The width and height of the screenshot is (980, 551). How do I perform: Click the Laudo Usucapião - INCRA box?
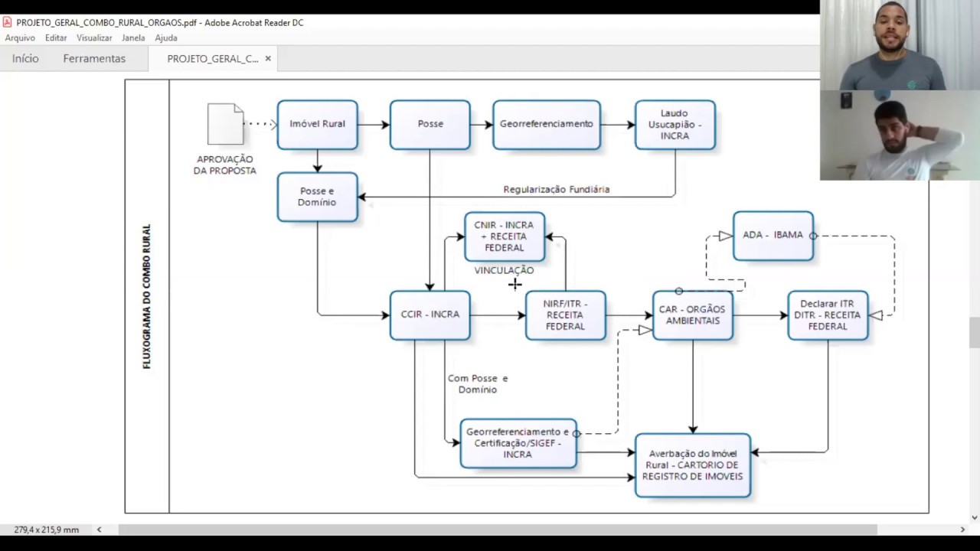675,124
